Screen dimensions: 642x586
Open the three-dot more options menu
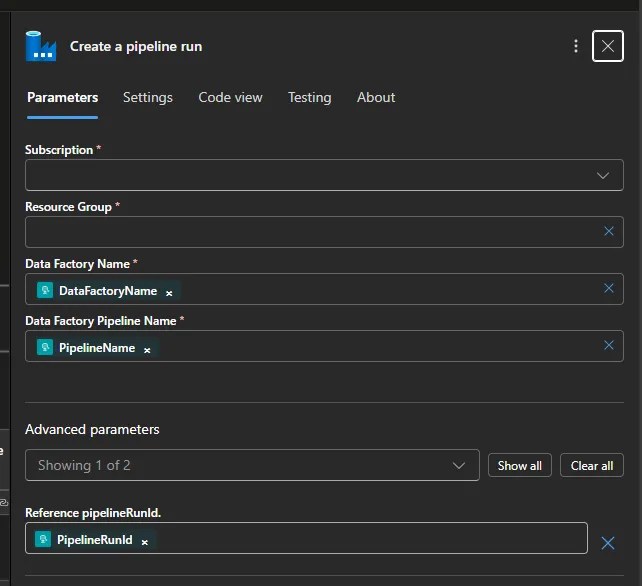pos(576,46)
